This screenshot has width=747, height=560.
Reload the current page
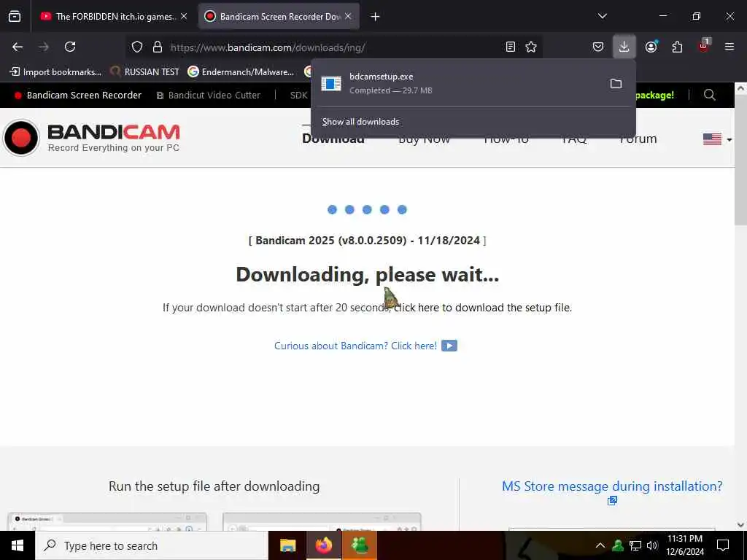coord(70,47)
